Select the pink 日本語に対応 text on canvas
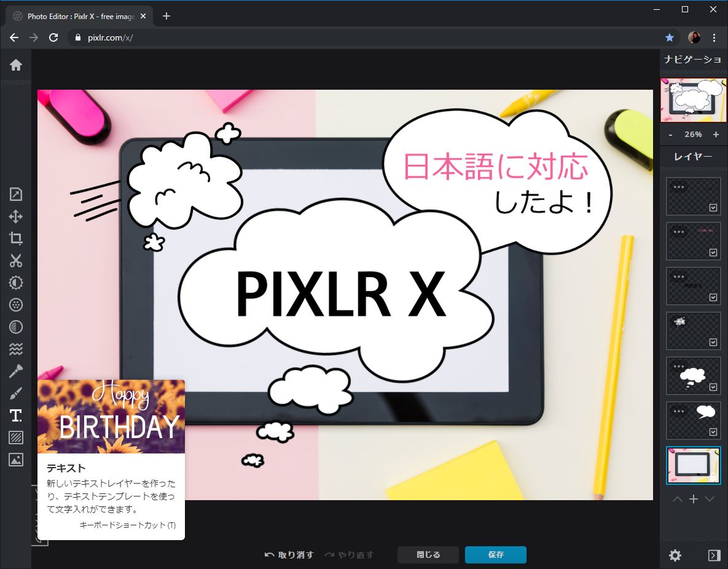 coord(496,167)
